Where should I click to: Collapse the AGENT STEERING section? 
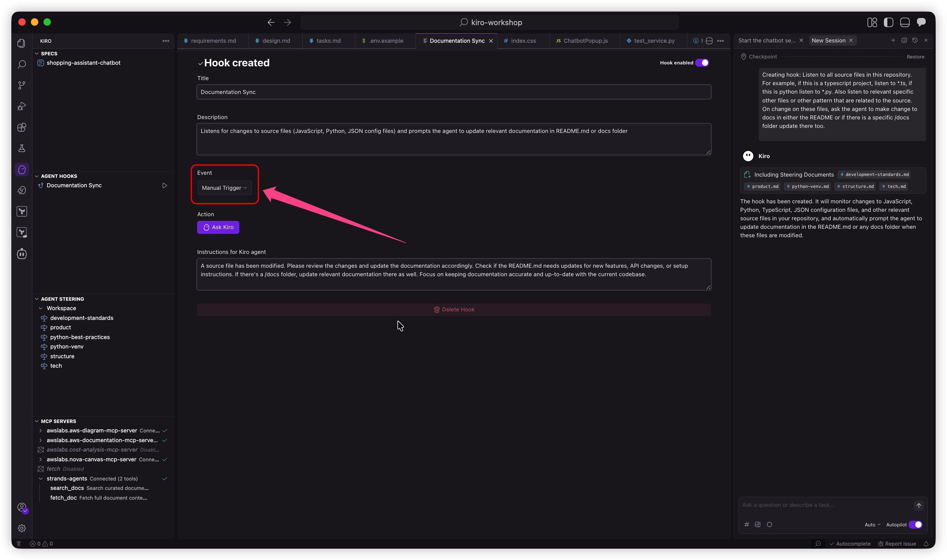pyautogui.click(x=37, y=299)
